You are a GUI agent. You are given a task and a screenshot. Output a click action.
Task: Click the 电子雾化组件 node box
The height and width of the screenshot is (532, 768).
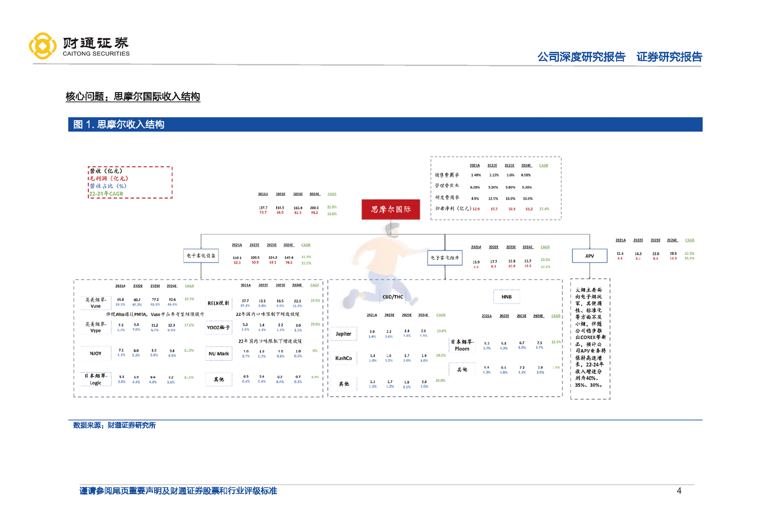coord(445,258)
